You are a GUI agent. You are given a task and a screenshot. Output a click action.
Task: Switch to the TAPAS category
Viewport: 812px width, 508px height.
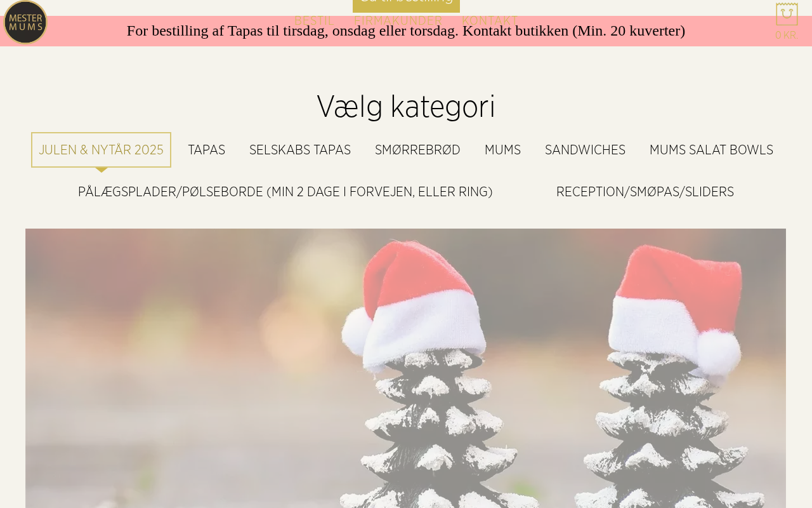click(x=206, y=150)
